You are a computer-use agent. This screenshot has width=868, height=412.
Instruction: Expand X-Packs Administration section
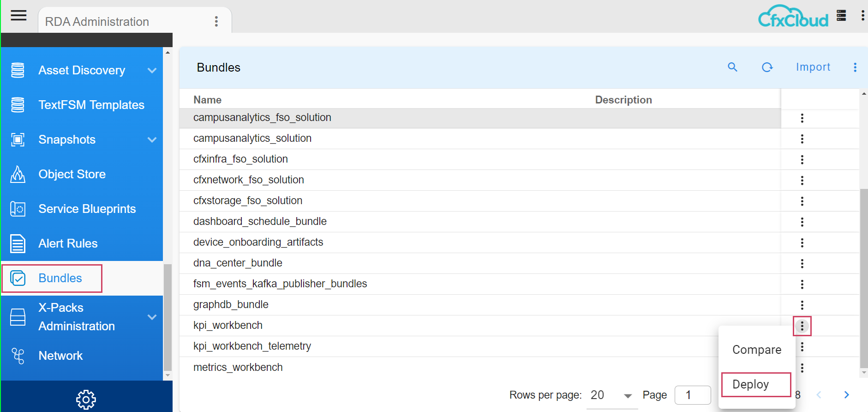[x=152, y=317]
